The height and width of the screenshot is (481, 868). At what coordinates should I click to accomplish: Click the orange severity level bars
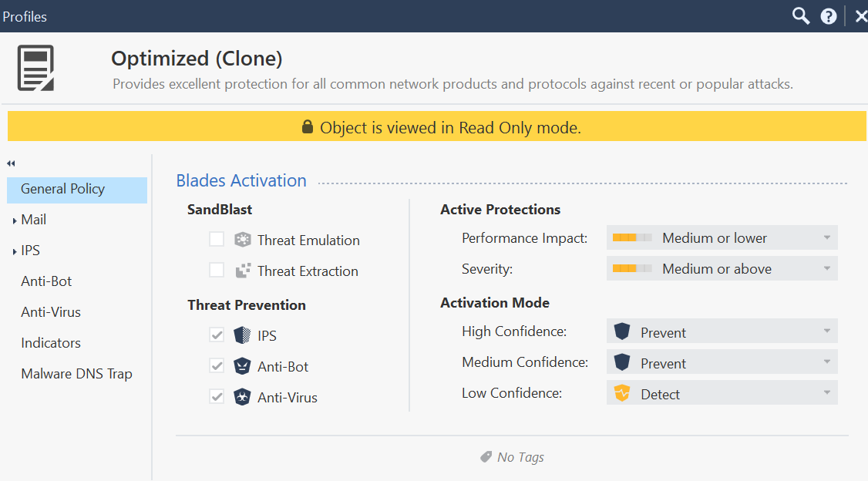coord(630,268)
